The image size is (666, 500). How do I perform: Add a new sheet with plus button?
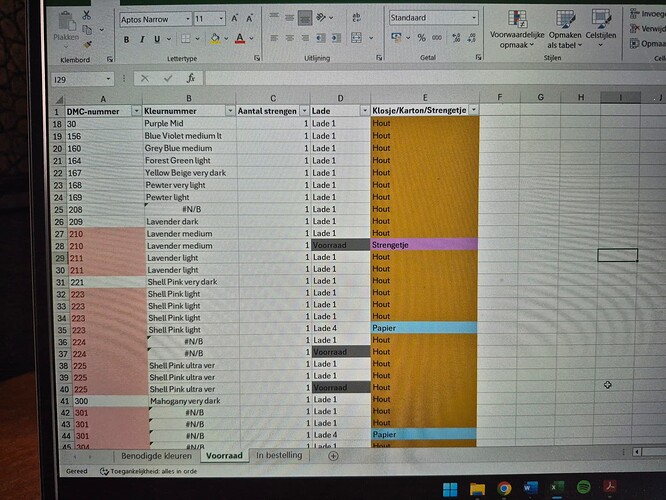coord(334,455)
